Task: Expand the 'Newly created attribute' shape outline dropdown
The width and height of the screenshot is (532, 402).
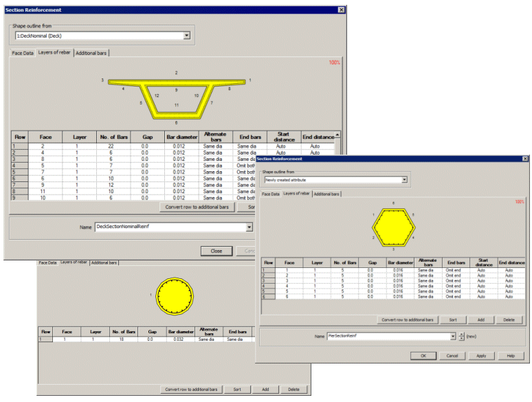Action: 404,179
